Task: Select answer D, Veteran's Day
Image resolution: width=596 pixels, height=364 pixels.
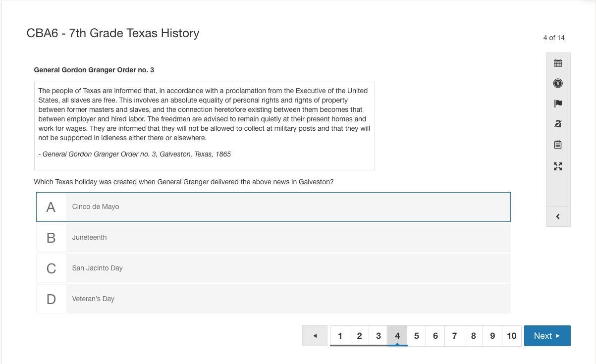Action: click(287, 299)
